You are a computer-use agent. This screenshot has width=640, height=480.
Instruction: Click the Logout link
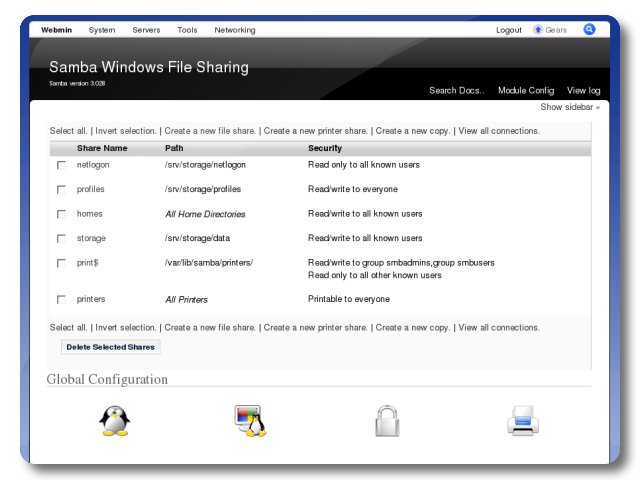(508, 30)
